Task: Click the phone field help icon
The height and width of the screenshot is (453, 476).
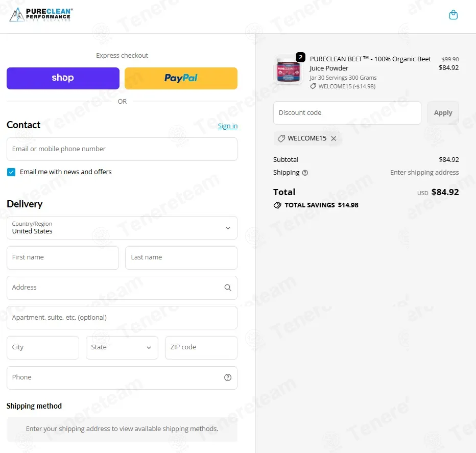Action: click(228, 377)
